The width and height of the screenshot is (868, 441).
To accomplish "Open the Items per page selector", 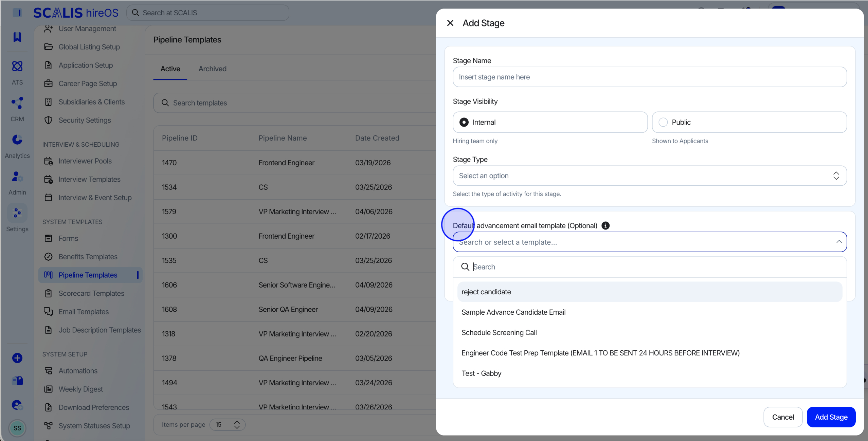I will [227, 425].
